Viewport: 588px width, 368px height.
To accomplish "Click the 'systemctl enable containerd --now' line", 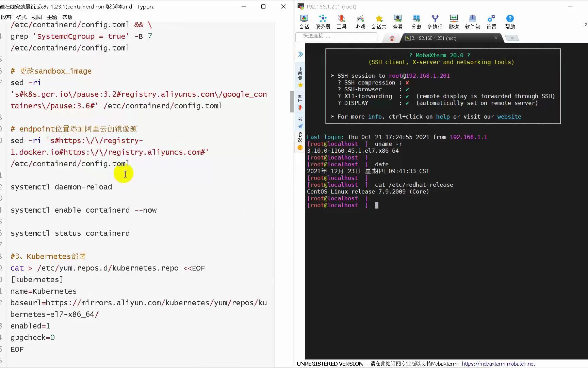I will [x=83, y=210].
